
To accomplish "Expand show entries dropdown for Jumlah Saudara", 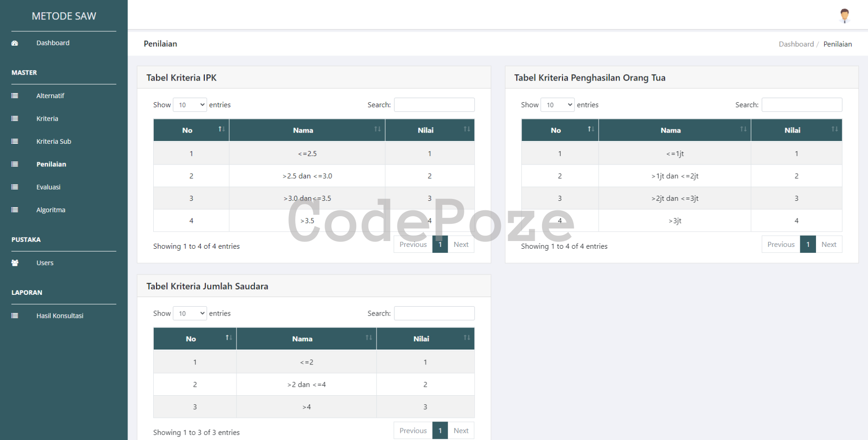I will [190, 313].
